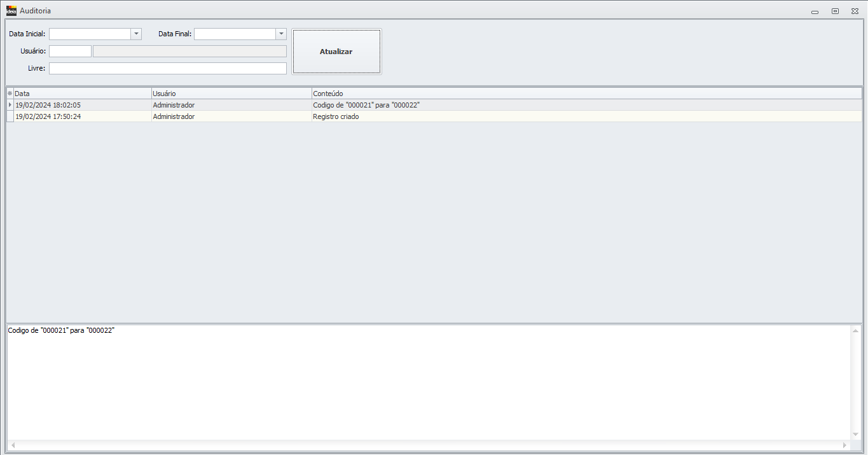
Task: Expand the Data Final date dropdown
Action: pos(281,34)
